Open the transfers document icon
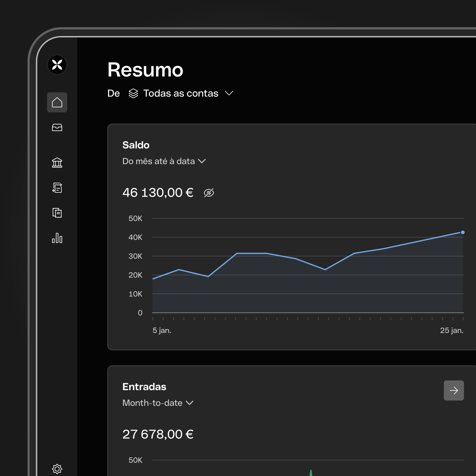The image size is (476, 476). 57,188
